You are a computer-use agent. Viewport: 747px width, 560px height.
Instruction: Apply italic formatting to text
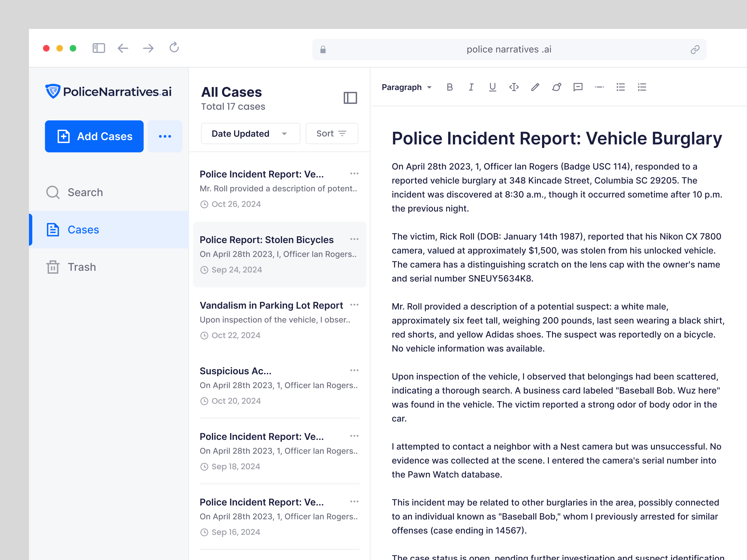(x=471, y=87)
